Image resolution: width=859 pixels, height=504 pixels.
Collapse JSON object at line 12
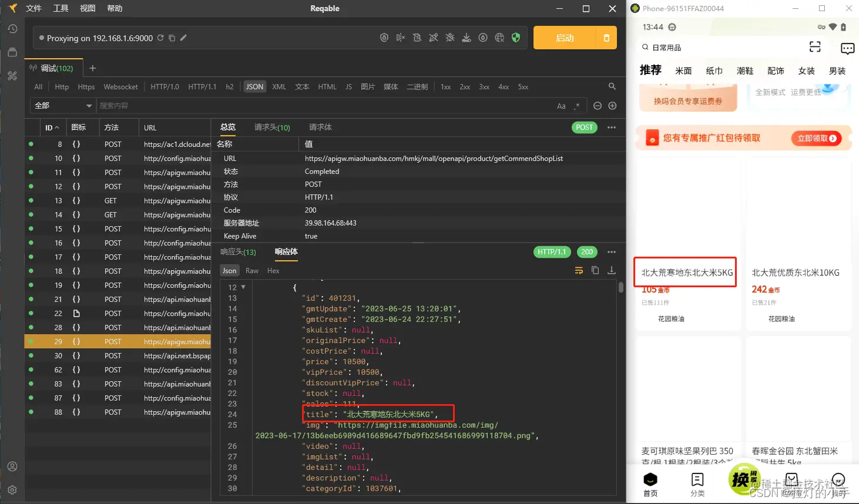(x=243, y=287)
